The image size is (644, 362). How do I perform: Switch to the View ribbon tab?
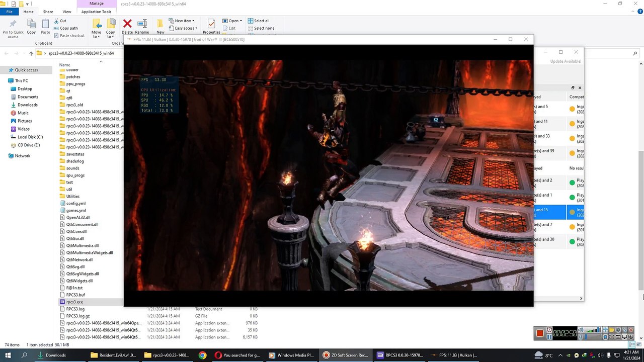66,12
